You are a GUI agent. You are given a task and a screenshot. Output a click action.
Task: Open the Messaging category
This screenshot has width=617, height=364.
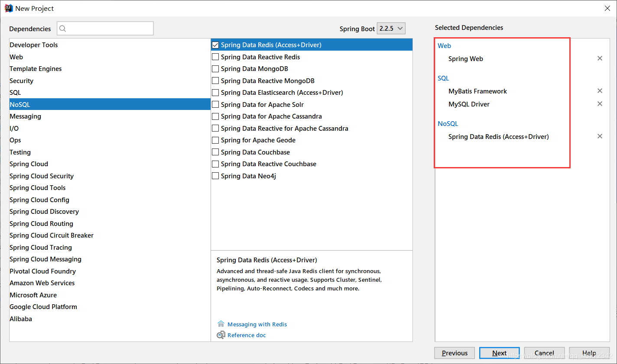coord(110,116)
